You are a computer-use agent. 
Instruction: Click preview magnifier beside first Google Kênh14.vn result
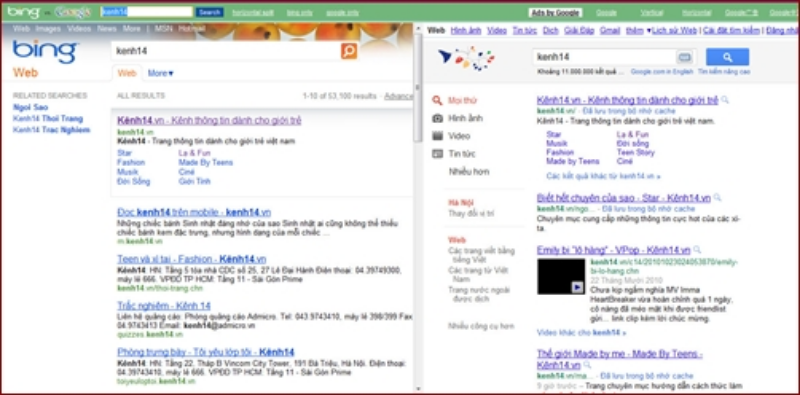(x=725, y=100)
